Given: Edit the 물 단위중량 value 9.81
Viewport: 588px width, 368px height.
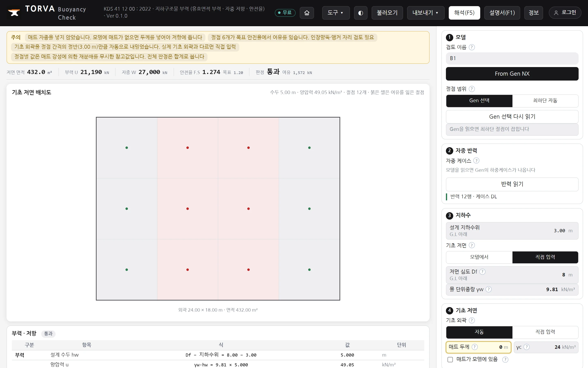Looking at the screenshot, I should (512, 289).
